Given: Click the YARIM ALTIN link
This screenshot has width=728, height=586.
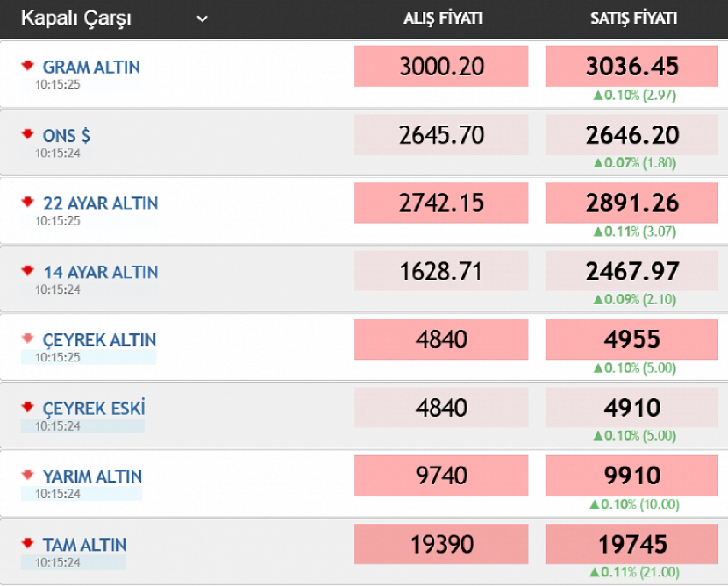Looking at the screenshot, I should pyautogui.click(x=92, y=477).
